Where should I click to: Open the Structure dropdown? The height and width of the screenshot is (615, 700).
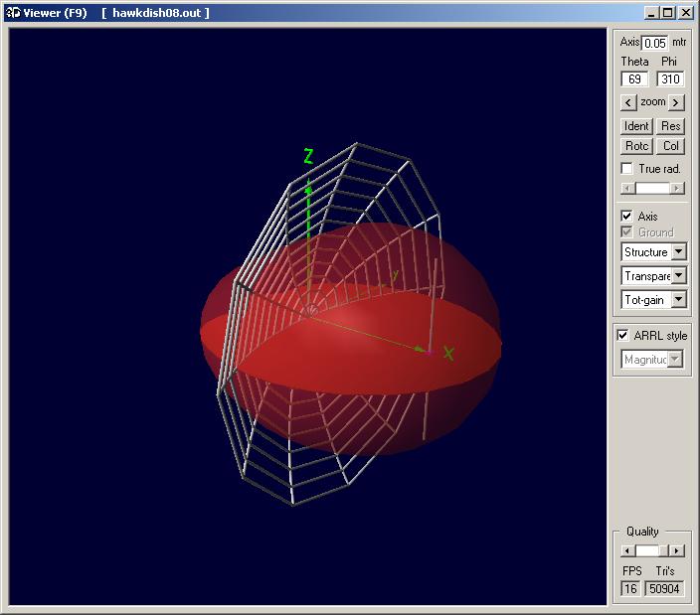(x=679, y=252)
